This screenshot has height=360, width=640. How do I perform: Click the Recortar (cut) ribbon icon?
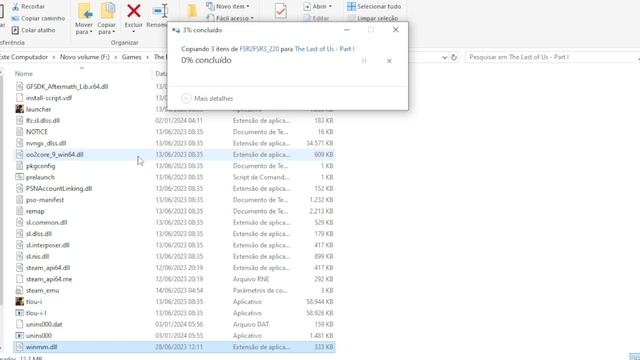16,7
